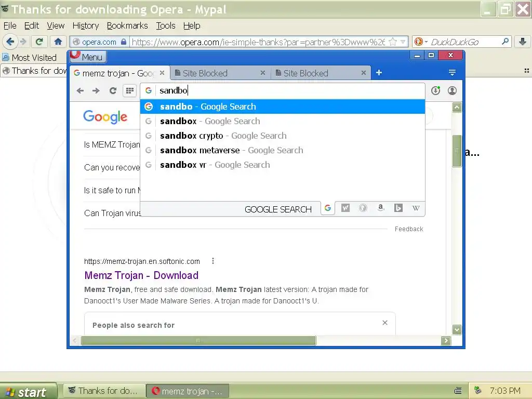Screen dimensions: 532x399
Task: Click the 7:03 PM clock
Action: click(505, 391)
